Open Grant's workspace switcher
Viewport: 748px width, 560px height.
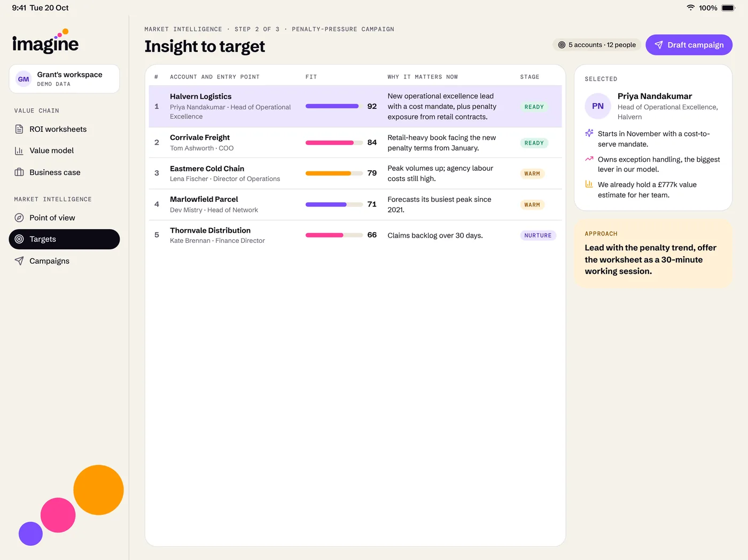[64, 79]
